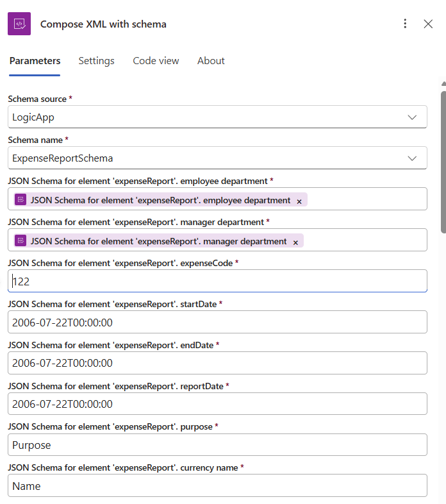The image size is (446, 504).
Task: Click the expenseCode field containing 122
Action: click(217, 281)
